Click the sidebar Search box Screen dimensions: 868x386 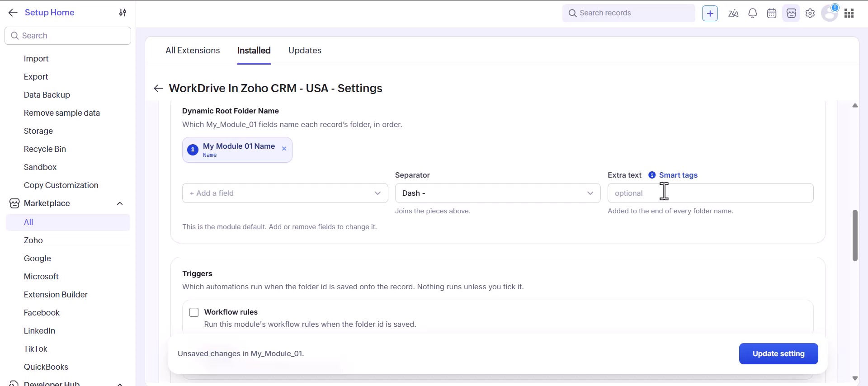(68, 36)
